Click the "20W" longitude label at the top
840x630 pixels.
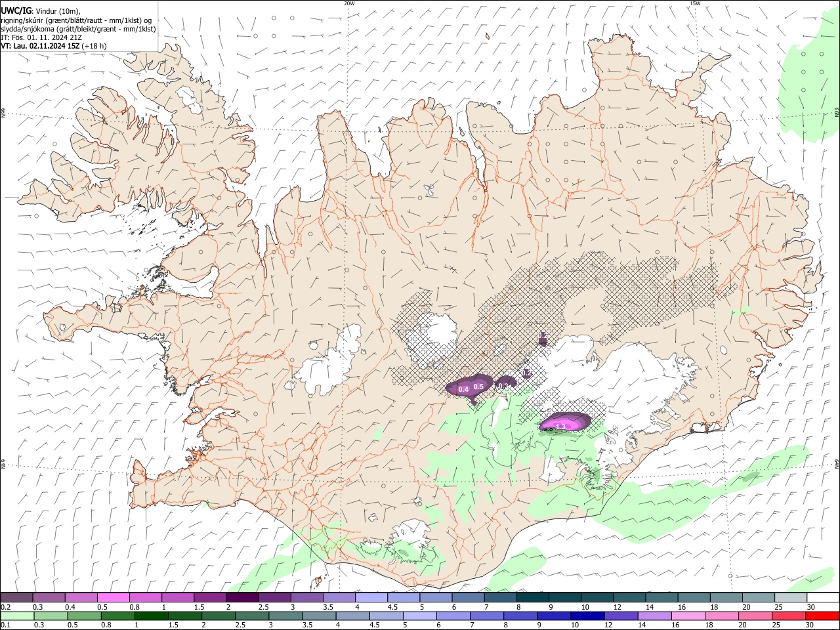(x=349, y=3)
